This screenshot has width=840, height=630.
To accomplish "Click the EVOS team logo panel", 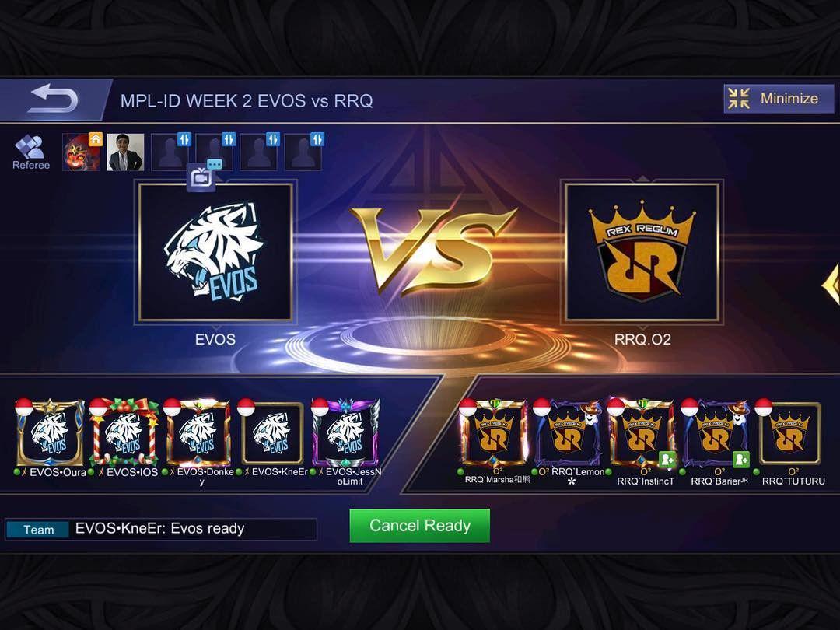I will (x=215, y=252).
